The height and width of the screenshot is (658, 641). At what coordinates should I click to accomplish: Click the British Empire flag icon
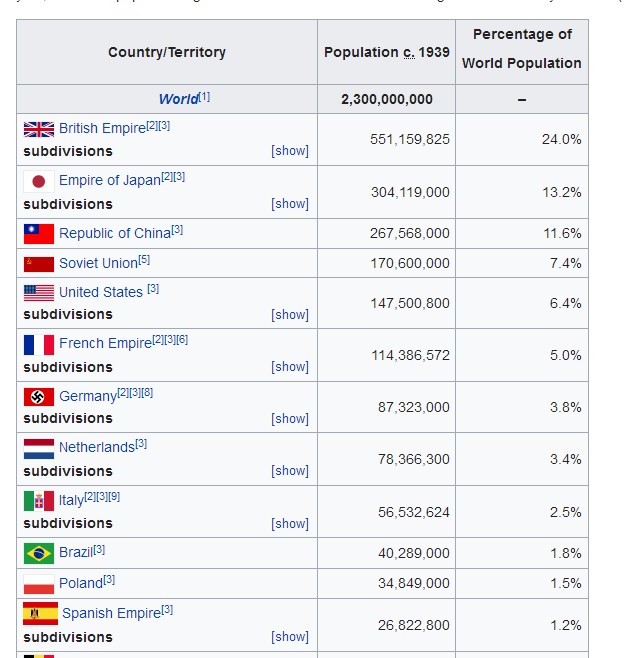pos(39,129)
